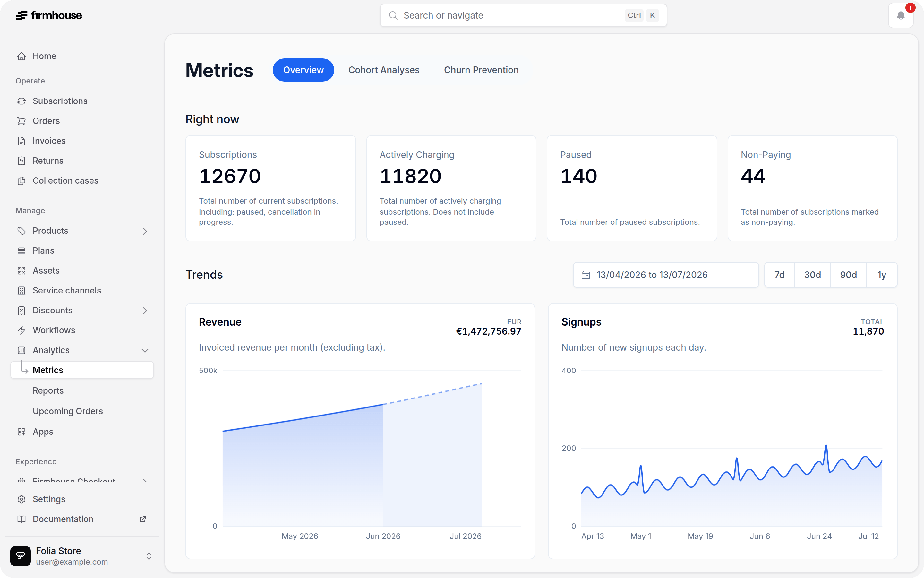Screen dimensions: 924x578
Task: Click the Non-Paying 44 metric card
Action: point(812,188)
